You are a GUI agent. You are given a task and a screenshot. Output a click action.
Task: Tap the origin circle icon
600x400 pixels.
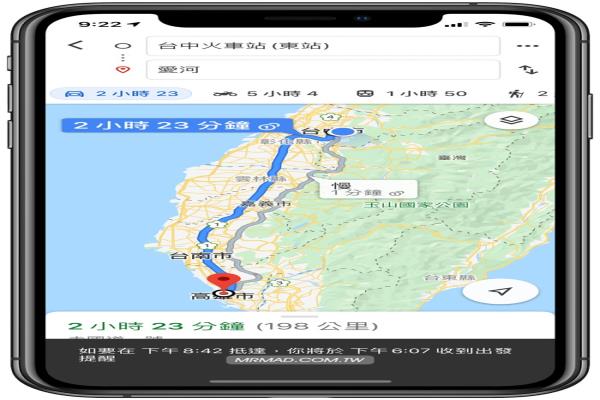[123, 46]
